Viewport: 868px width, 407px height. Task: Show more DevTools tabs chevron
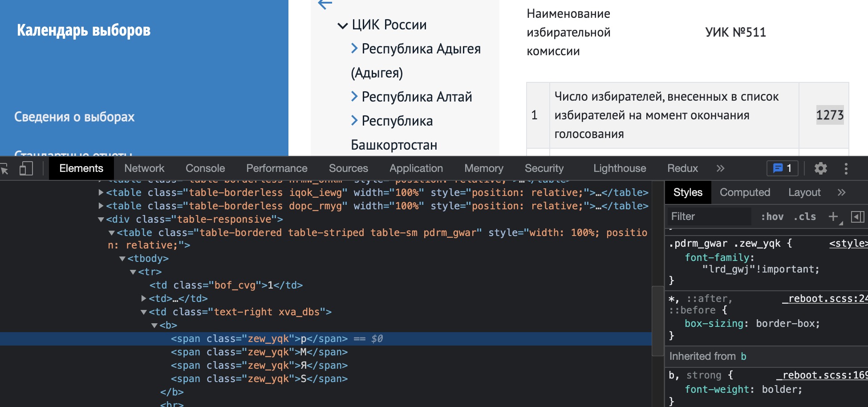pyautogui.click(x=720, y=168)
